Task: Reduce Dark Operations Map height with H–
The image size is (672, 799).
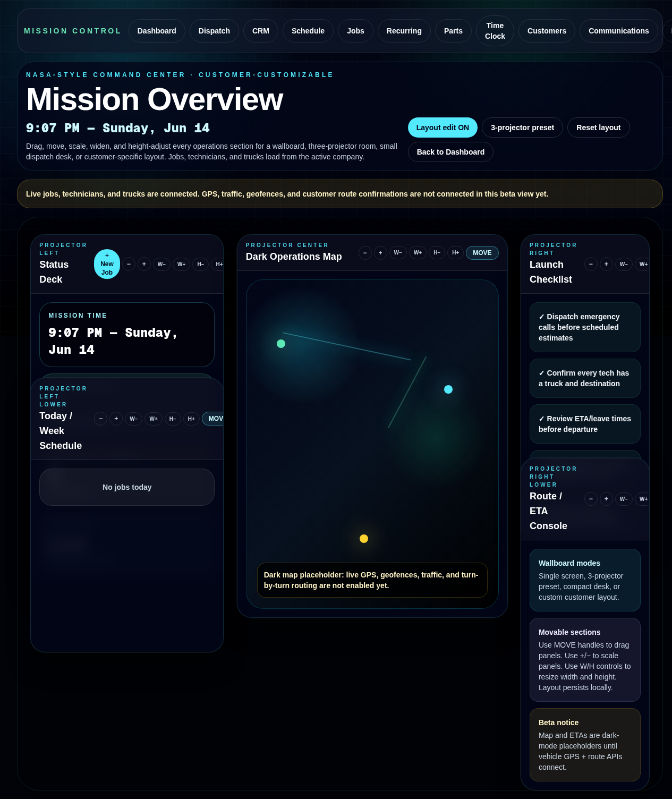Action: click(x=437, y=253)
